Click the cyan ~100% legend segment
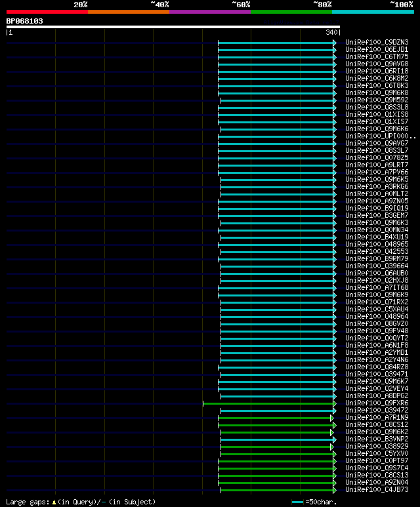Viewport: 420px width, 507px height. 373,12
